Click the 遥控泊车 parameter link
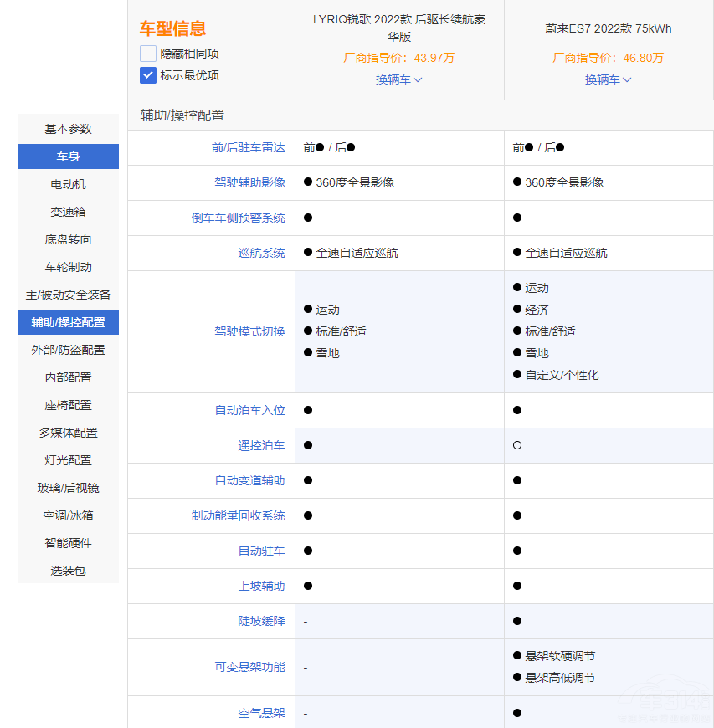 click(x=261, y=445)
